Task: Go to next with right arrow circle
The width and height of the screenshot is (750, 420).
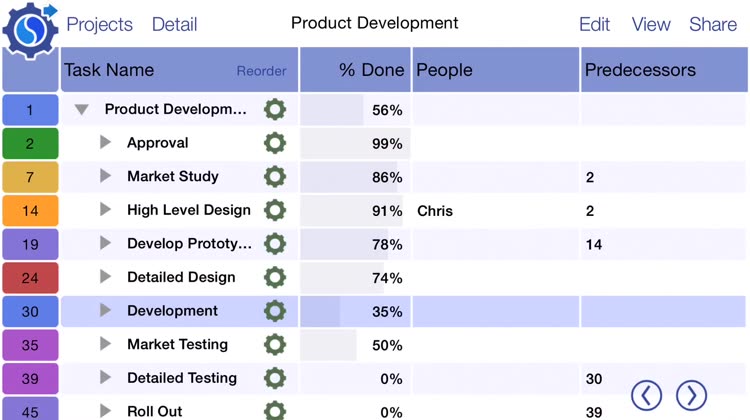Action: [691, 396]
